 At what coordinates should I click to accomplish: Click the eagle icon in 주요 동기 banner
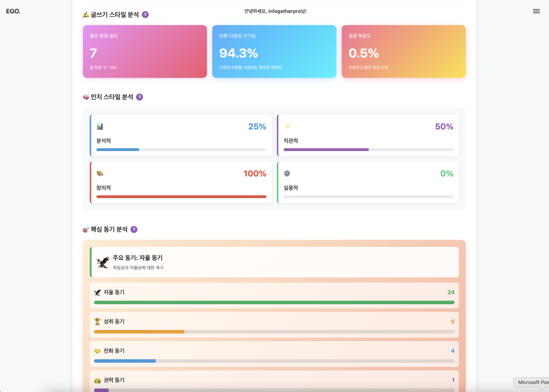103,262
